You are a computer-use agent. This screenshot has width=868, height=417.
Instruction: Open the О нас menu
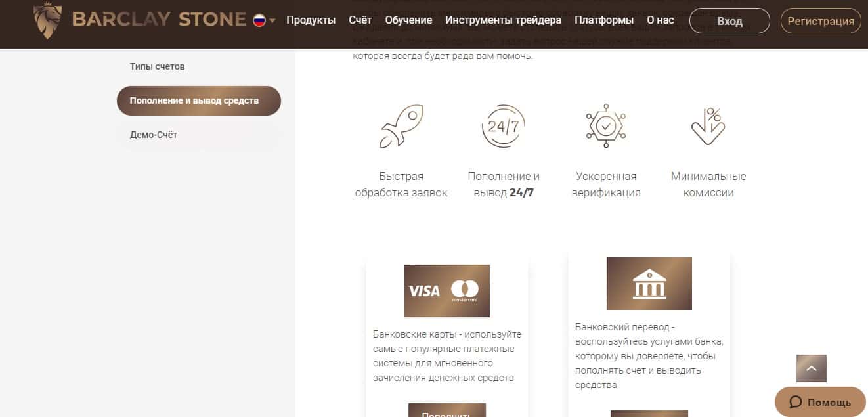tap(660, 20)
